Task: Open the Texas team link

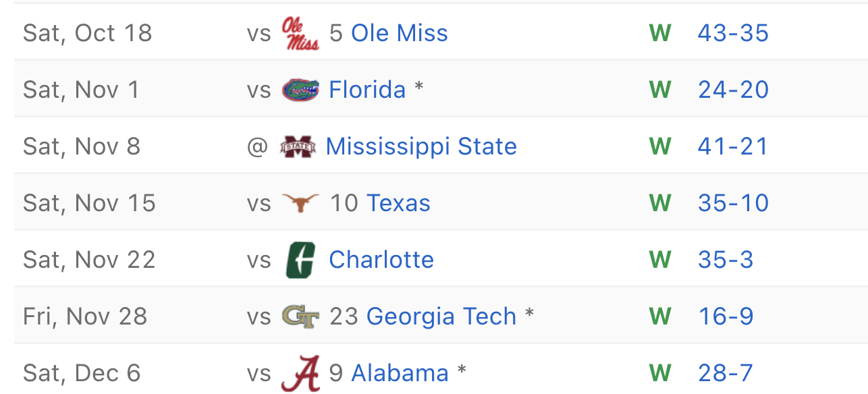Action: pos(398,203)
